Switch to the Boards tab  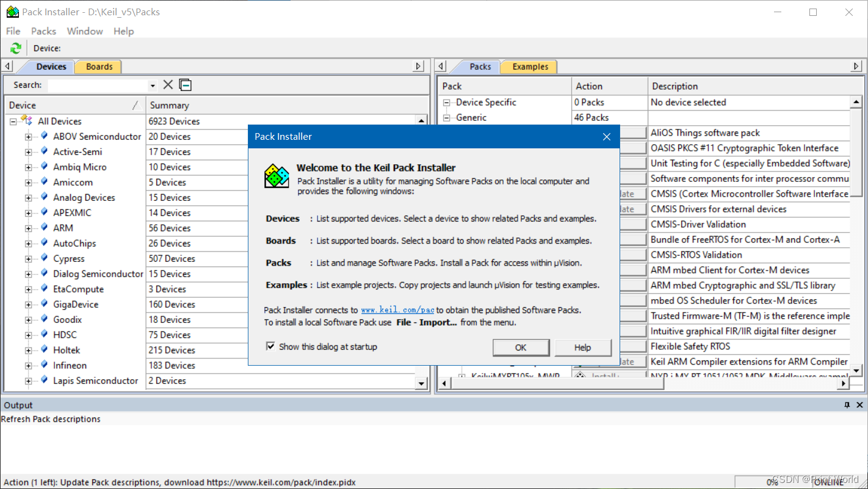click(99, 67)
